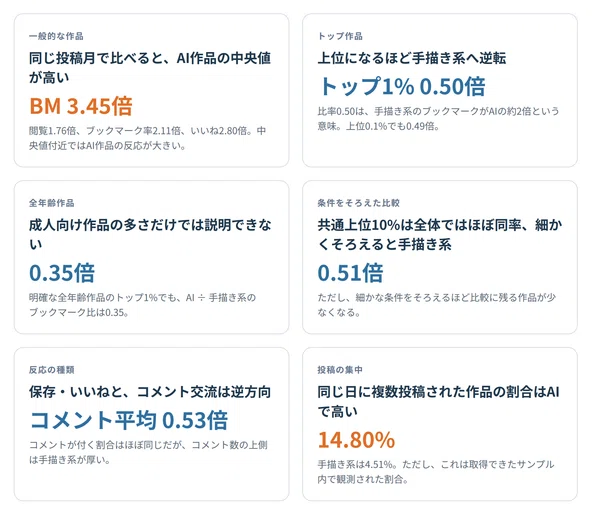
Task: Click the 一般的な作品 card label
Action: 56,36
